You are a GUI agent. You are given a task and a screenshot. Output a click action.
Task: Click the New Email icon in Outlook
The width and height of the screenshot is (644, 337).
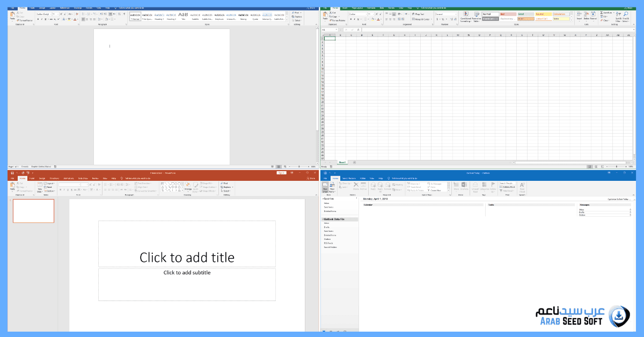(326, 186)
